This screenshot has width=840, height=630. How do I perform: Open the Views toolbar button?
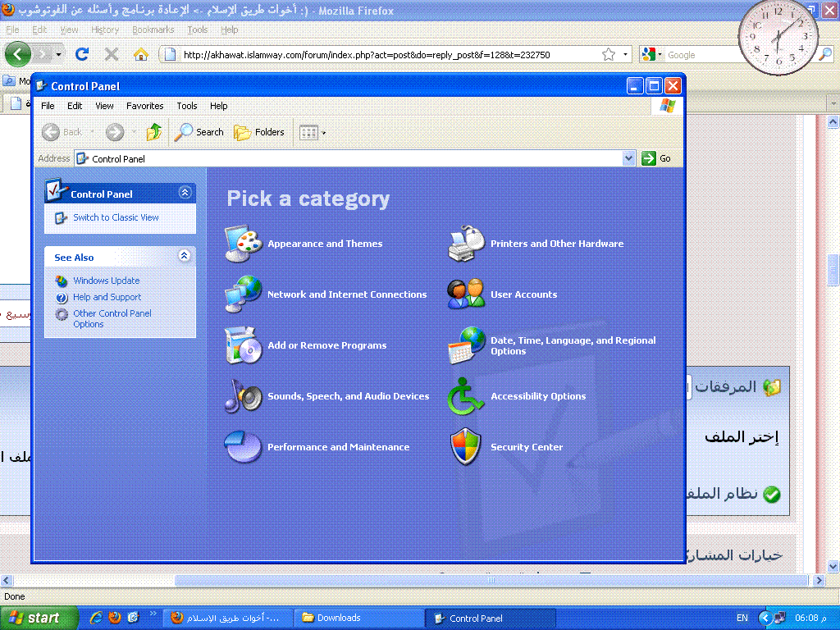point(313,132)
